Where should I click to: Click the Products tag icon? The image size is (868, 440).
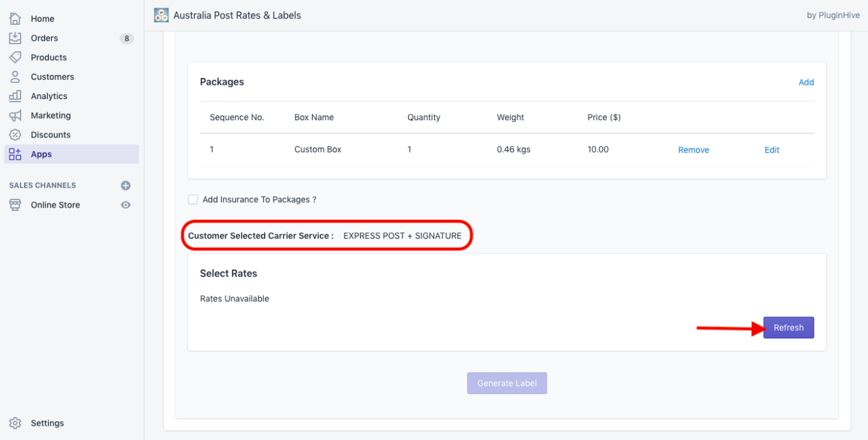[15, 57]
